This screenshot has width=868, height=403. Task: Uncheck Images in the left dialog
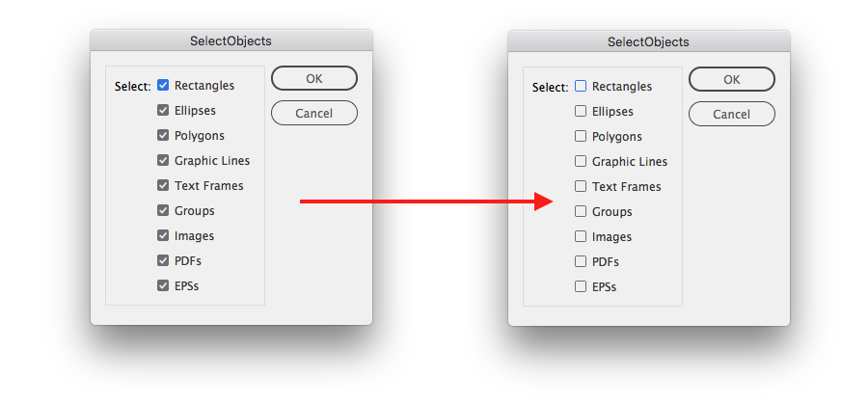pos(163,236)
